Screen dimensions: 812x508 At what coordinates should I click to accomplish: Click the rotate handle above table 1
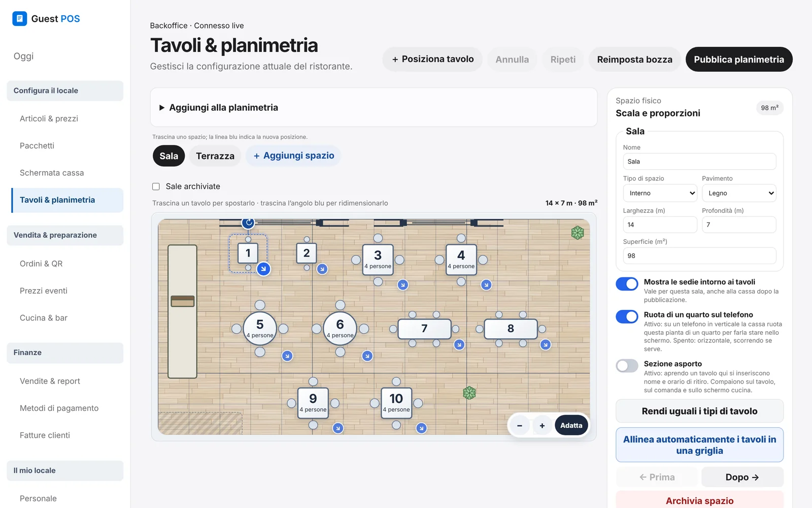click(x=248, y=223)
